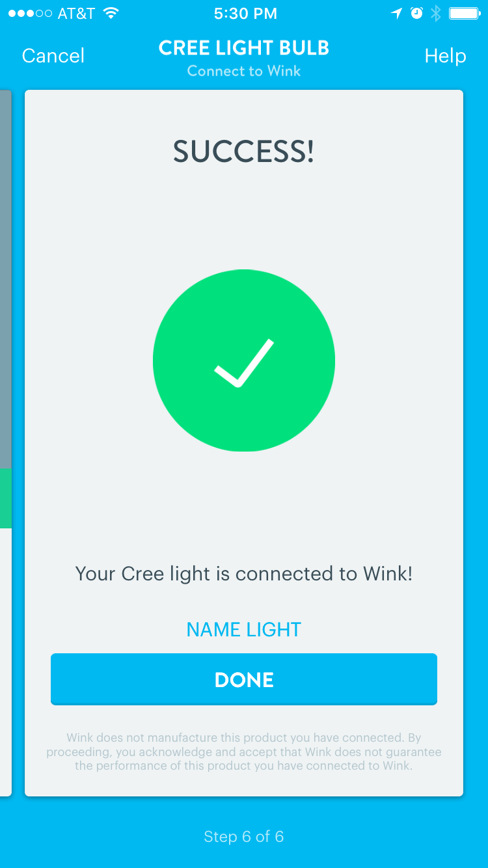Tap the CREE LIGHT BULB title

(244, 47)
